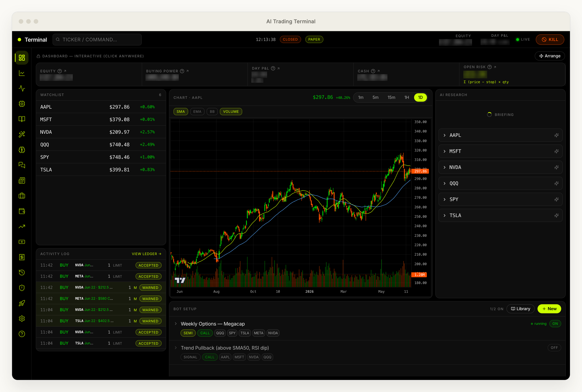Open the trending-up arrow sidebar icon
Image resolution: width=582 pixels, height=392 pixels.
pyautogui.click(x=22, y=227)
